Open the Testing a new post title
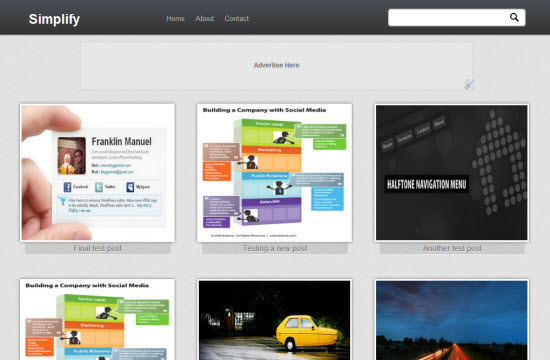 click(275, 248)
